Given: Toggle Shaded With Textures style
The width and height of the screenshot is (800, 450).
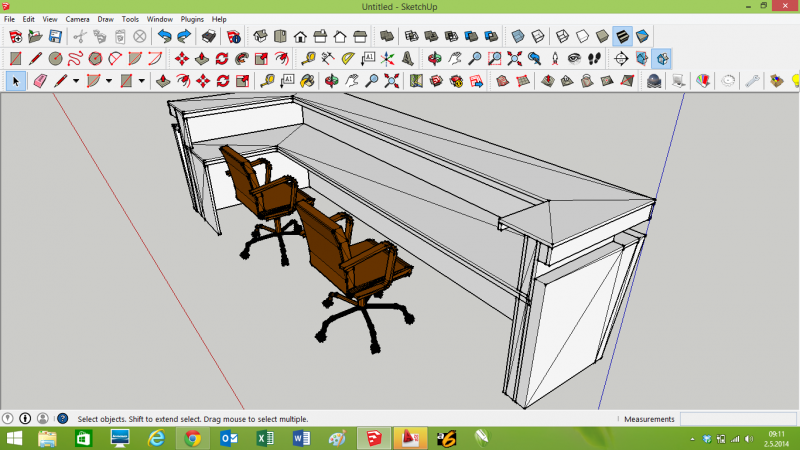Looking at the screenshot, I should (622, 36).
